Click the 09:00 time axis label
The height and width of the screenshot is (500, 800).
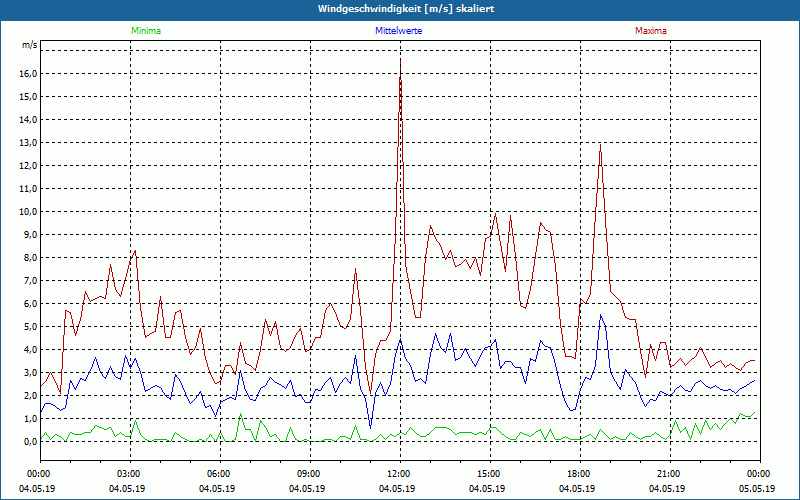coord(310,474)
